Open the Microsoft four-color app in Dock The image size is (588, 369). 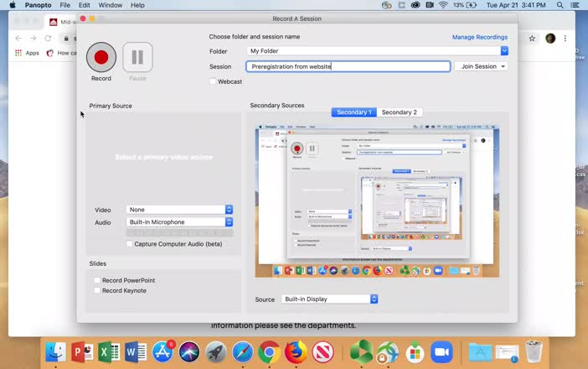pos(415,352)
